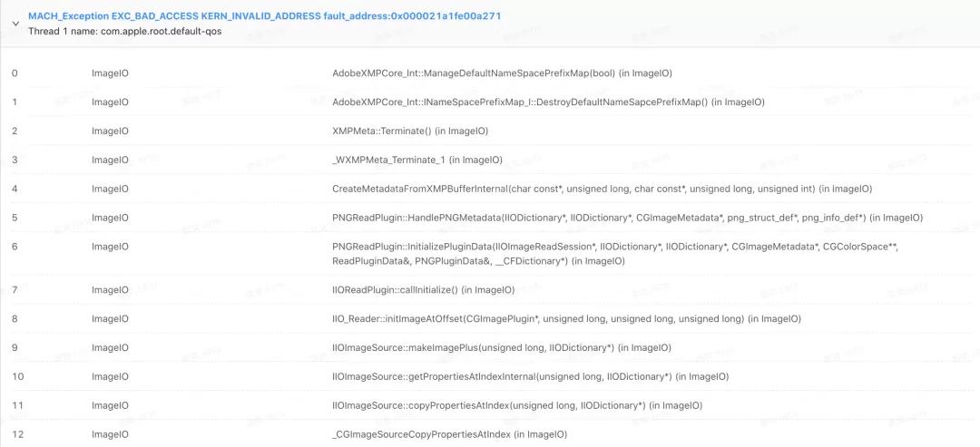
Task: Collapse the MACH_Exception crash thread section
Action: click(x=15, y=24)
